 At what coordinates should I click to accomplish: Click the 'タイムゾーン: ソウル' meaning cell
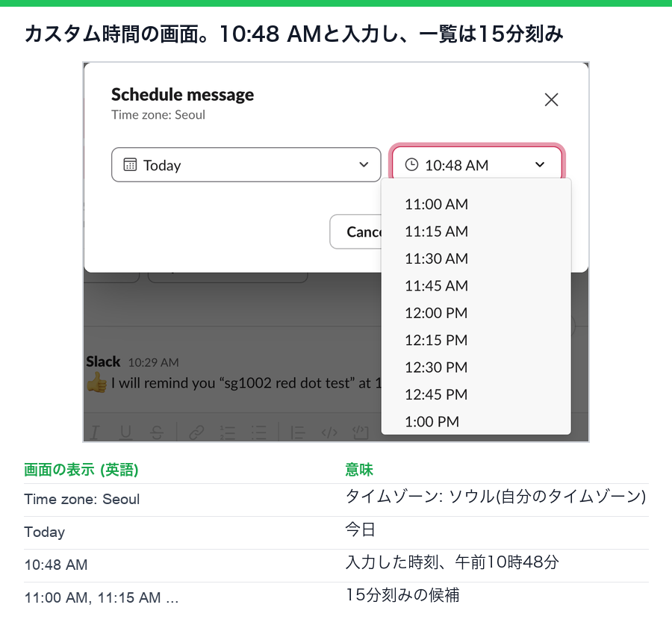pos(496,497)
